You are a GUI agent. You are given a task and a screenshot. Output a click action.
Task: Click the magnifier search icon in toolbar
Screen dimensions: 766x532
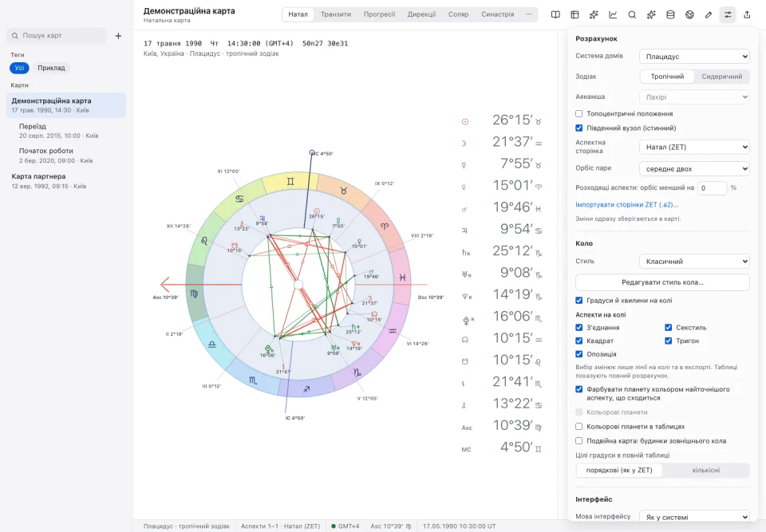632,14
